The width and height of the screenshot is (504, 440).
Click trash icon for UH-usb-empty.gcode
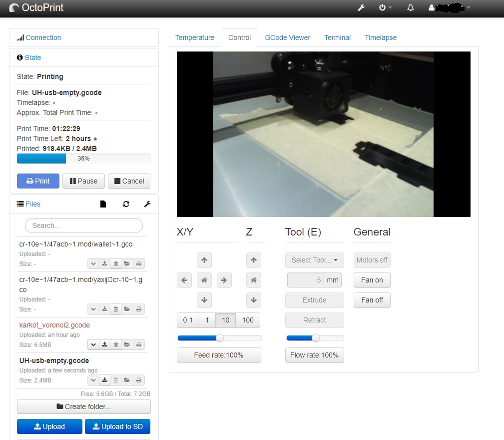pos(116,380)
